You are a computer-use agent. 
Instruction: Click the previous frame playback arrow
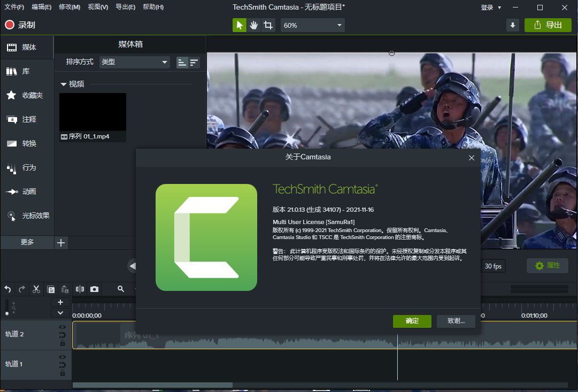[x=132, y=266]
